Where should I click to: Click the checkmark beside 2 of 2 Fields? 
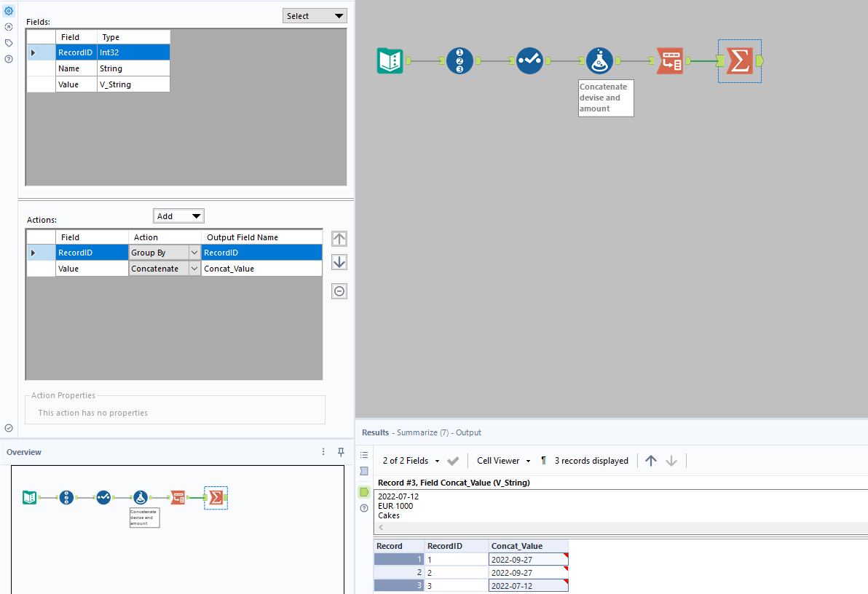(452, 460)
